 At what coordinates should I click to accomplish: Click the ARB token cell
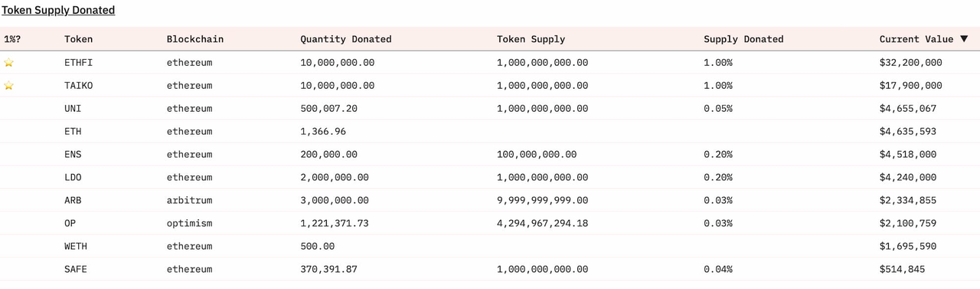[73, 201]
